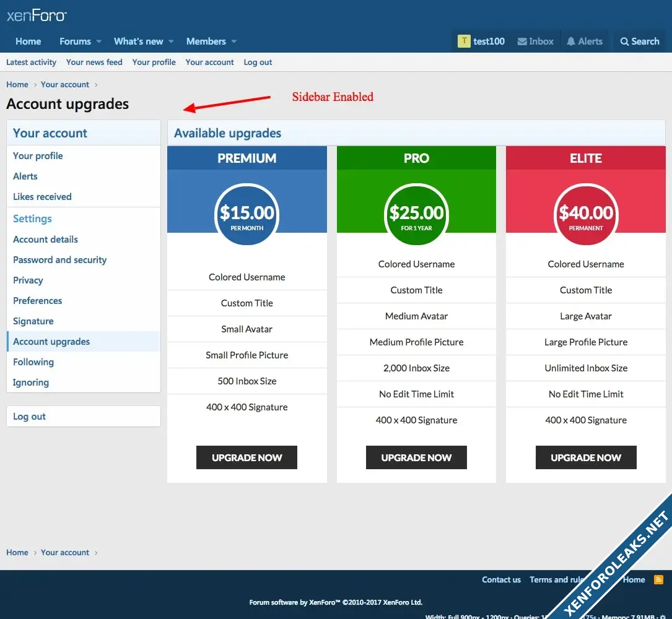
Task: Click Your account in top breadcrumb
Action: [65, 85]
